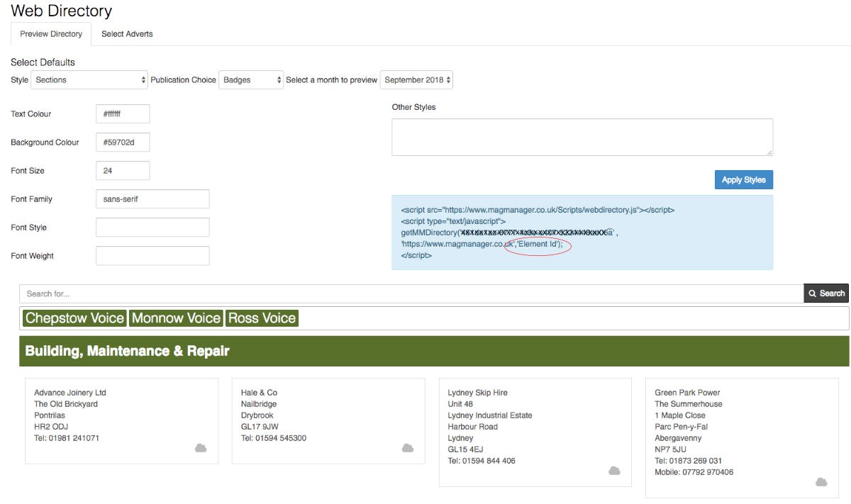This screenshot has width=851, height=504.
Task: Select the Chepstow Voice badge
Action: [x=74, y=318]
